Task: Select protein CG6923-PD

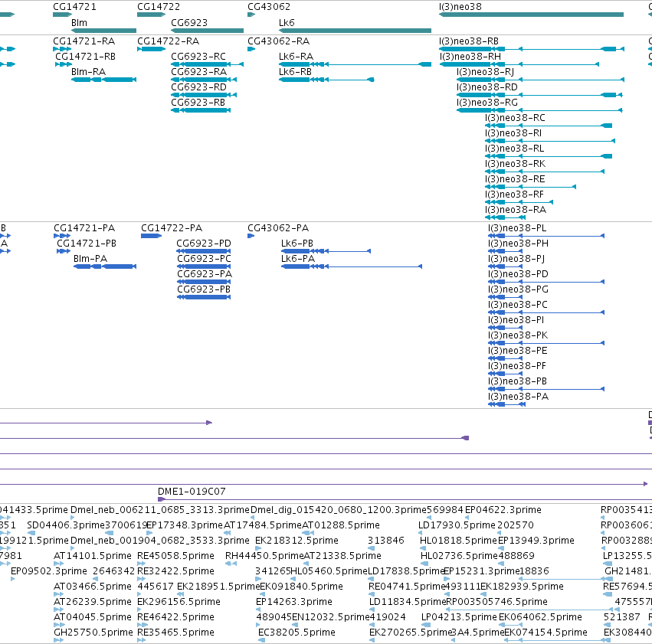Action: pos(203,244)
